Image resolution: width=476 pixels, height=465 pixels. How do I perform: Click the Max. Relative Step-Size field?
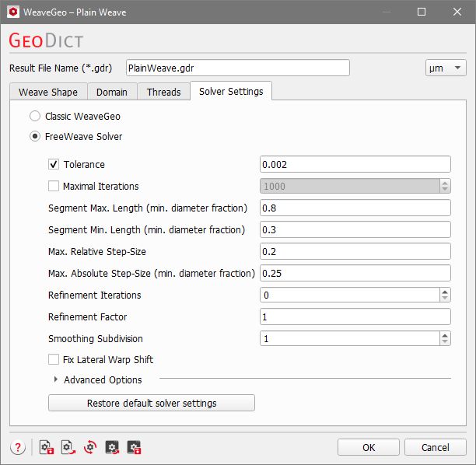tap(355, 251)
